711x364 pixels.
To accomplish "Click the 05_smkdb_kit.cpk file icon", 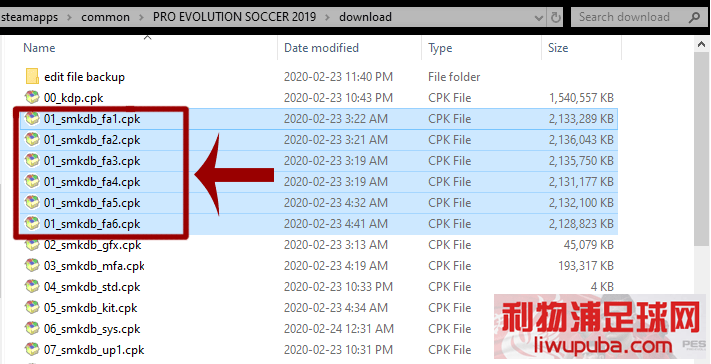I will point(32,308).
